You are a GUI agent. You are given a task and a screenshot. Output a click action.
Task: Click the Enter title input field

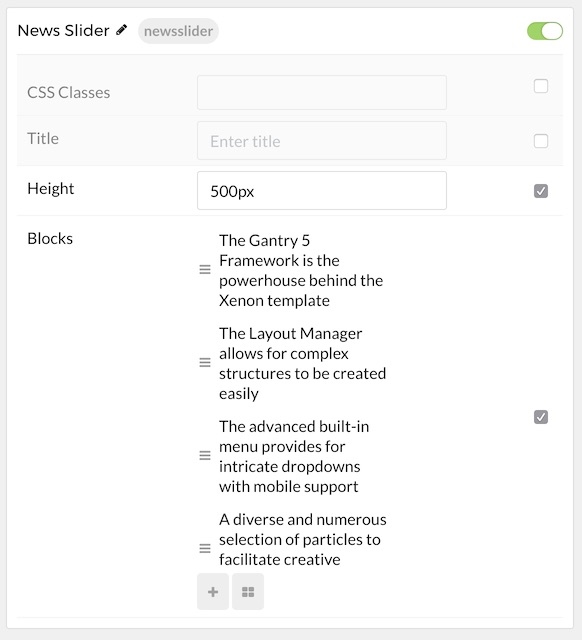(322, 141)
